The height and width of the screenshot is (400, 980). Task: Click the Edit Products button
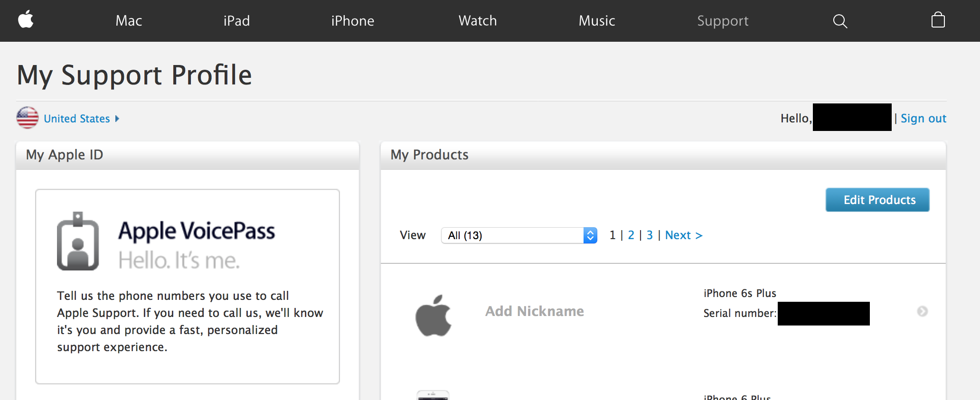coord(877,200)
